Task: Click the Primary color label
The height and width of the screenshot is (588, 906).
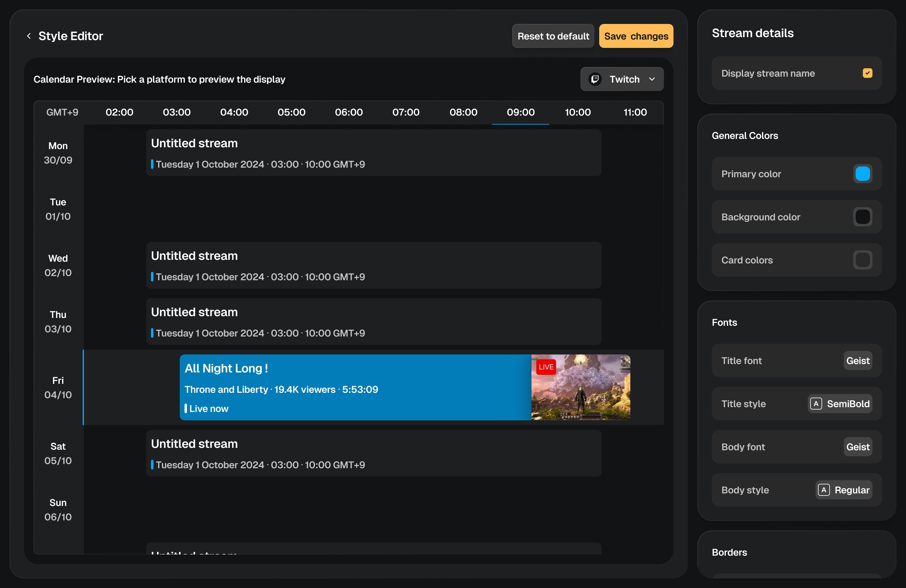Action: coord(751,174)
